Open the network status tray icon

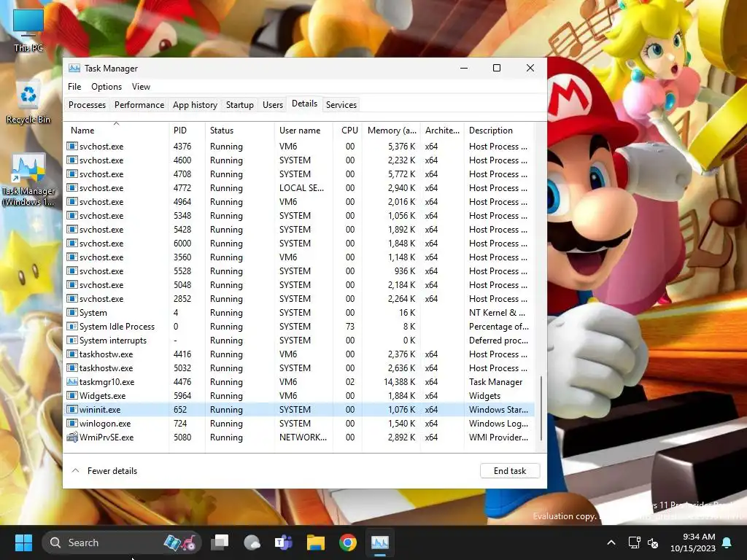[634, 542]
